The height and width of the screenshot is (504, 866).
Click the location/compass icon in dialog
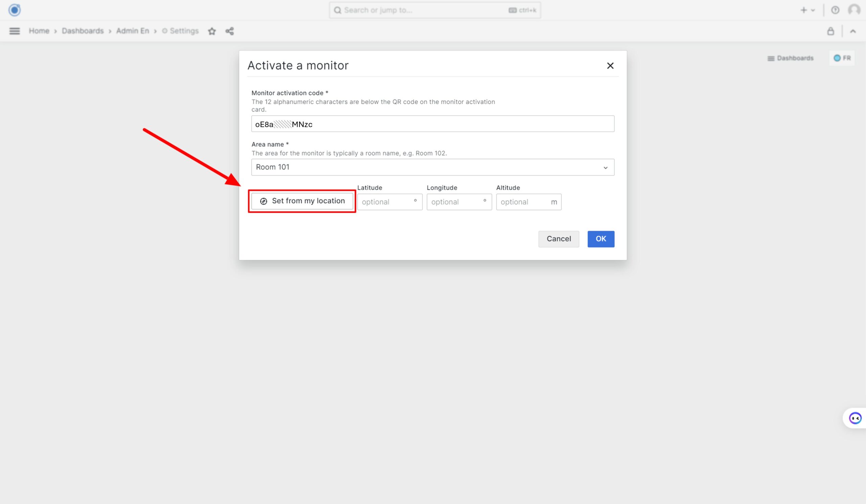coord(263,201)
